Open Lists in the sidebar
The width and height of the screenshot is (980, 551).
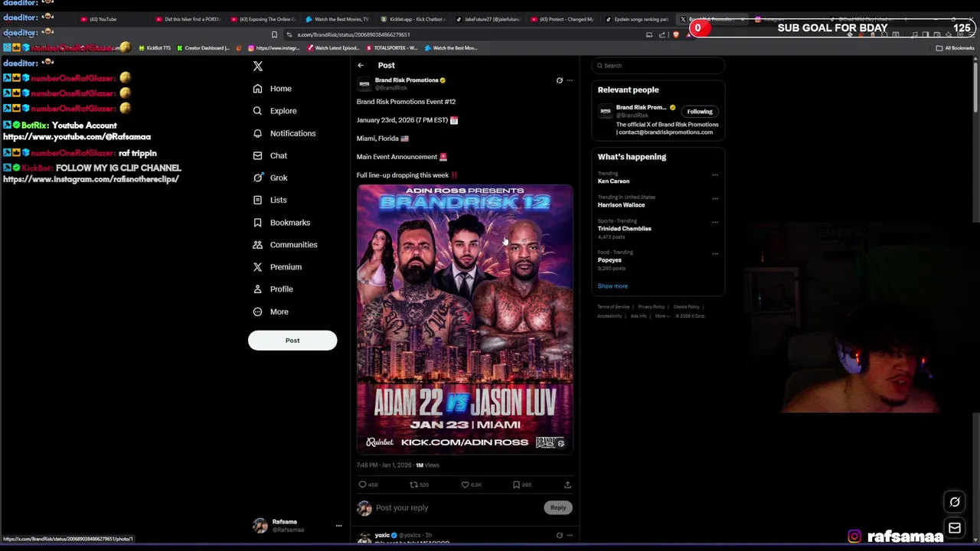point(269,200)
